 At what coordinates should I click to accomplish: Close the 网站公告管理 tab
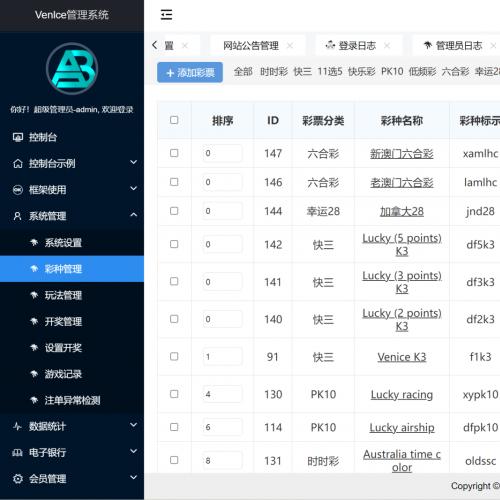pos(290,45)
